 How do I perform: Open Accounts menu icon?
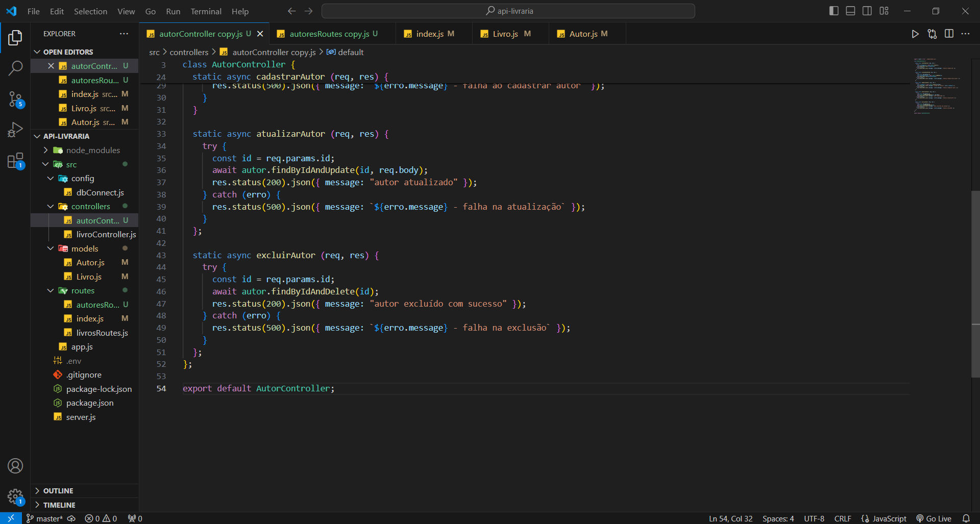click(15, 466)
